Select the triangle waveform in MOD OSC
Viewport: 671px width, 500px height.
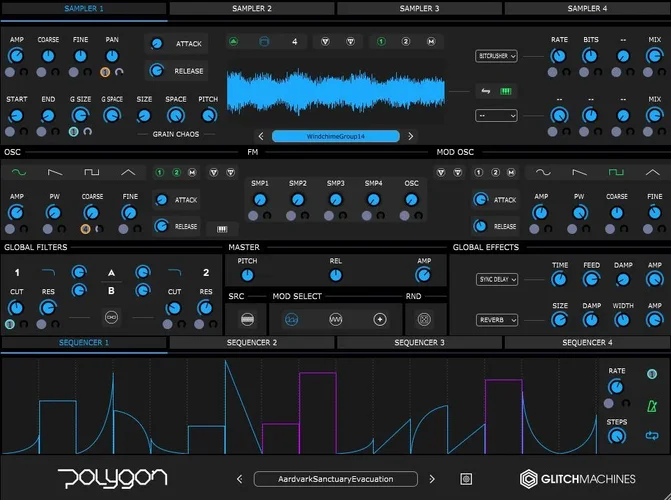click(653, 172)
